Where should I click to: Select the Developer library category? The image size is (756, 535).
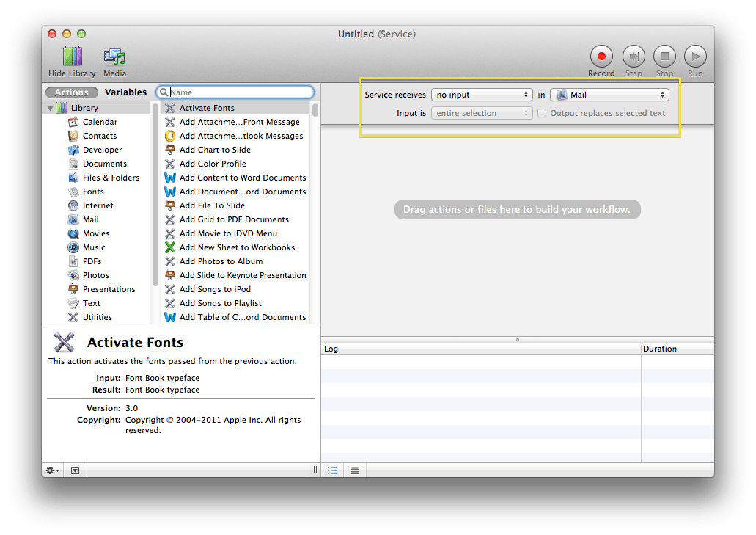point(102,150)
